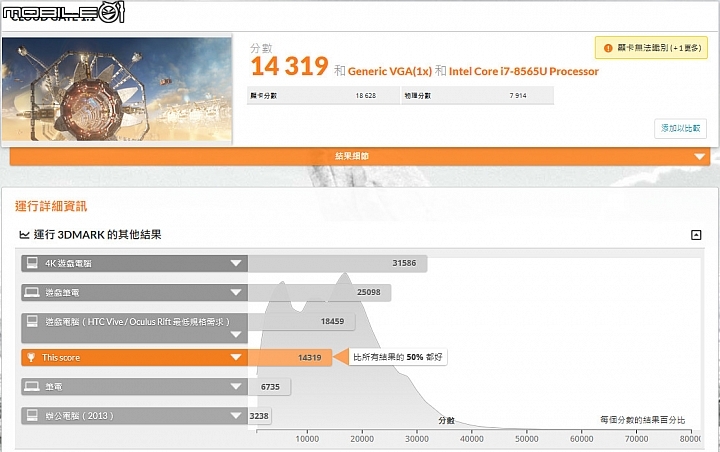The image size is (720, 452).
Task: Click the 18459 score bar
Action: coord(302,322)
